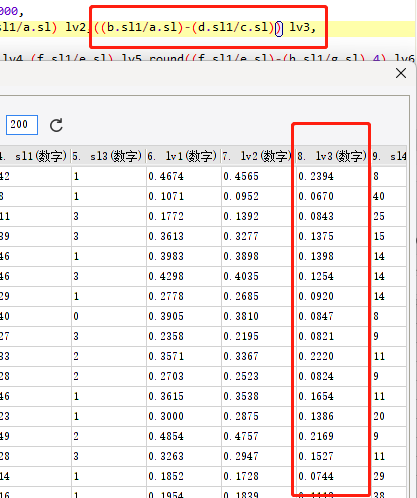
Task: Click lv2 cell 0.1728
Action: click(258, 476)
